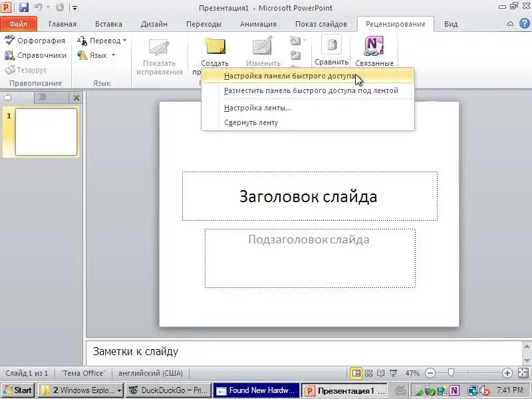Click the Презентация1 PowerPoint taskbar button

344,390
